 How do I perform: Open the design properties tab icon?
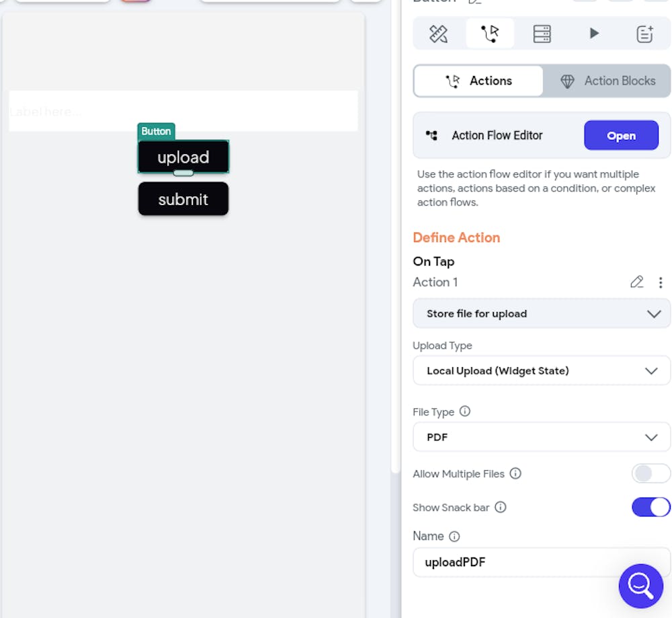tap(439, 34)
